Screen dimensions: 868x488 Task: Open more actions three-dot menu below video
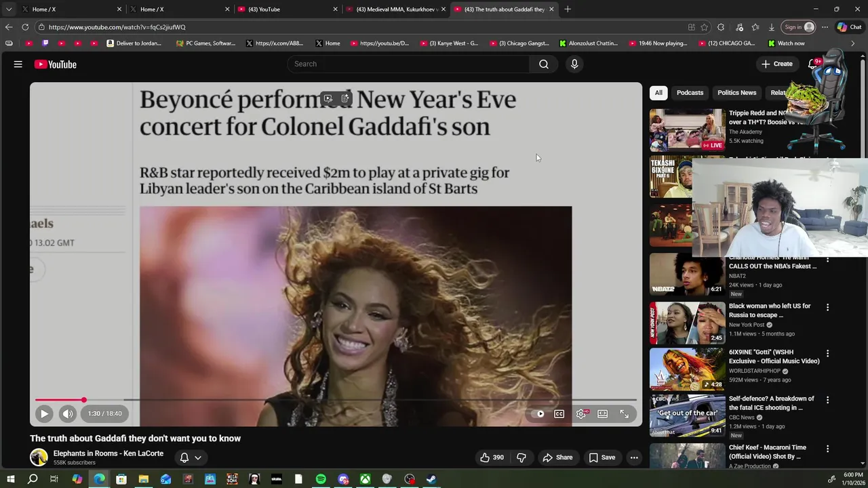[634, 457]
